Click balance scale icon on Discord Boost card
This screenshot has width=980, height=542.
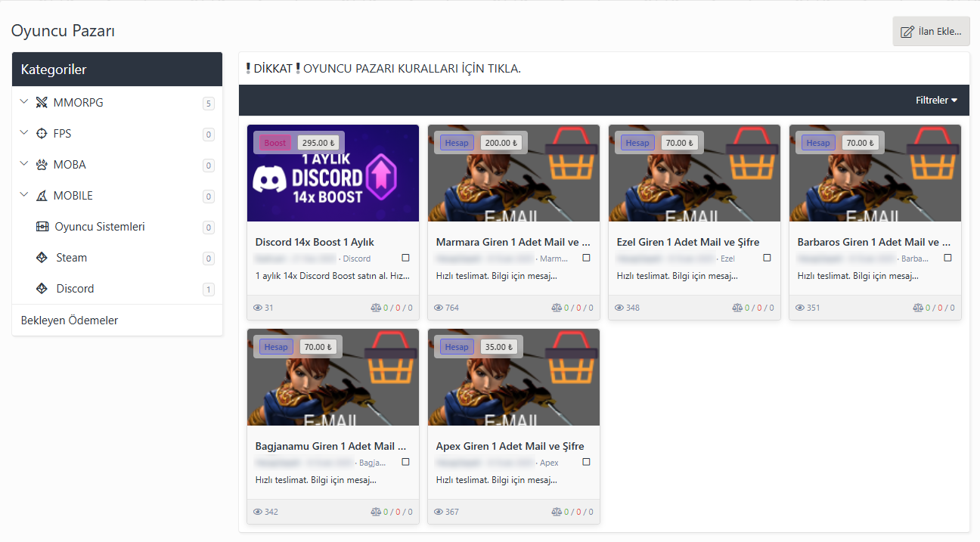[376, 308]
